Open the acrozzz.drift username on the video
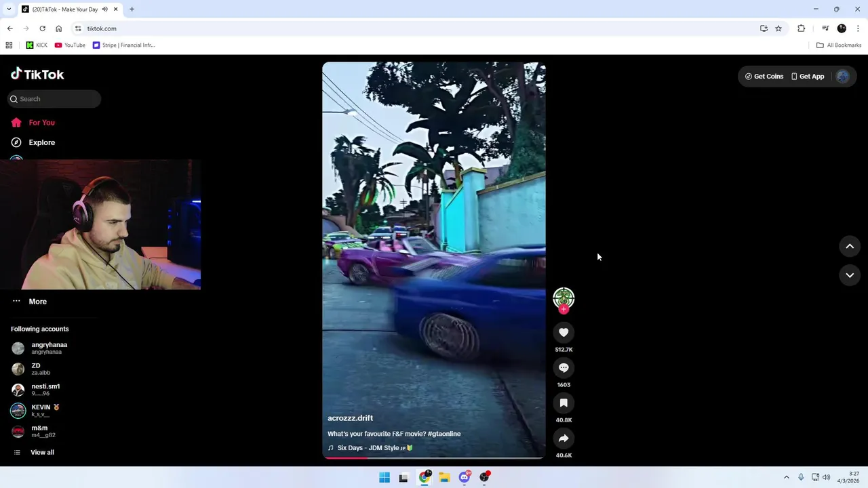Viewport: 868px width, 488px height. click(350, 418)
